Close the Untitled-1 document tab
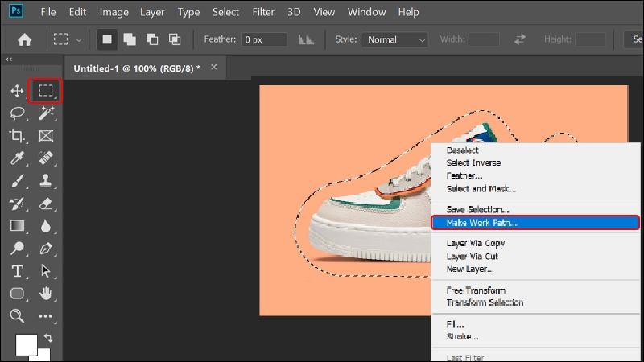 [213, 67]
